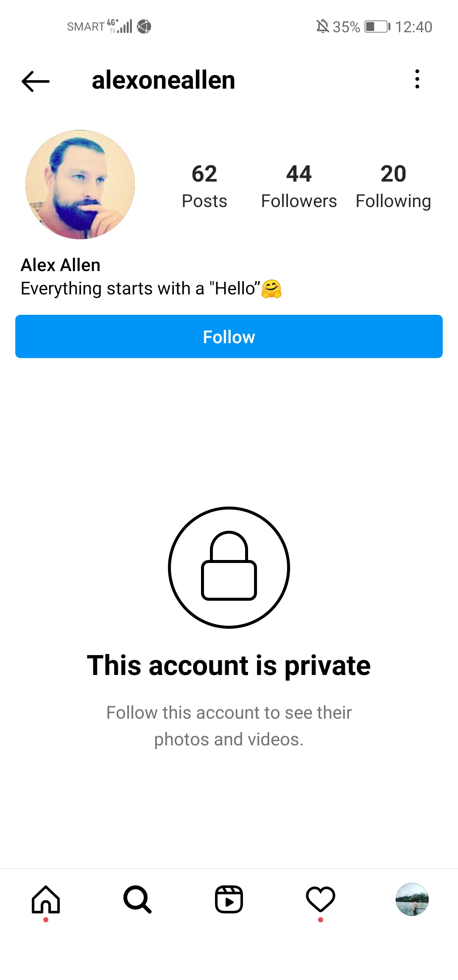Screen dimensions: 458x980
Task: Open the heart Activity tab
Action: tap(321, 899)
